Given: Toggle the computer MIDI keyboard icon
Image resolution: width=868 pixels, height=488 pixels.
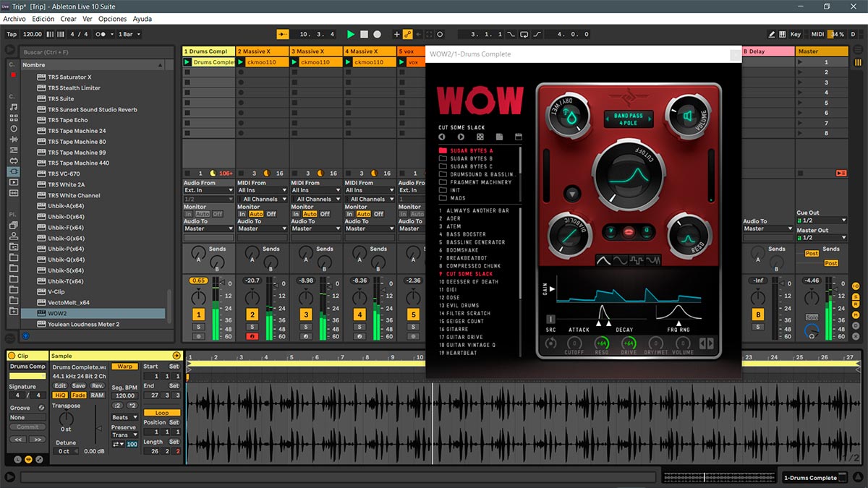Looking at the screenshot, I should click(783, 34).
